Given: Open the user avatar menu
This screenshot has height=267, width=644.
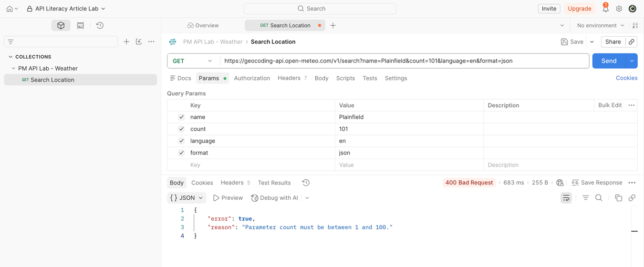Looking at the screenshot, I should pos(633,9).
